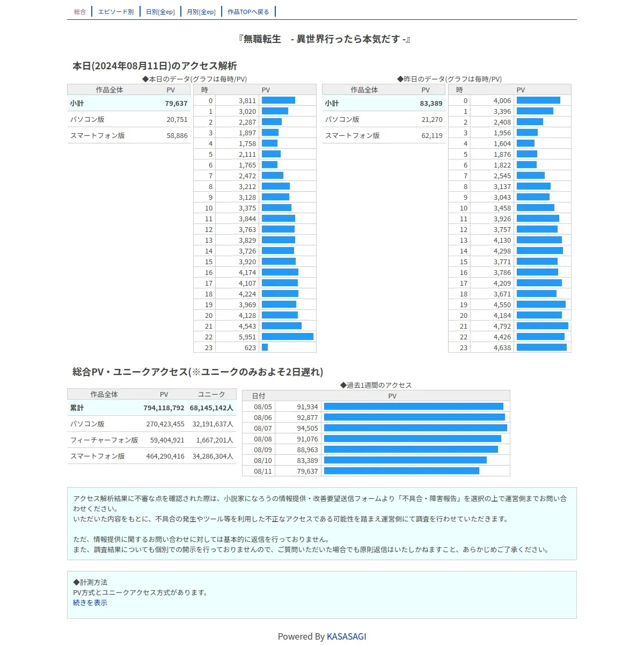Screen dimensions: 644x645
Task: Switch to エピソード別 tab
Action: pos(116,12)
